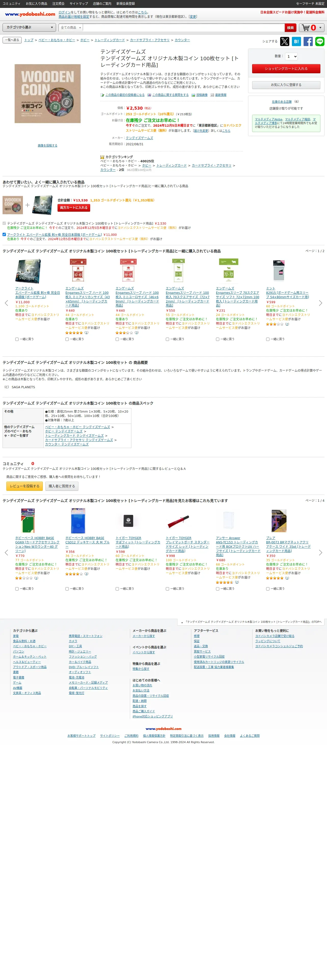Screen dimensions: 327x980
Task: Show next page of co-purchased products
Action: click(320, 303)
